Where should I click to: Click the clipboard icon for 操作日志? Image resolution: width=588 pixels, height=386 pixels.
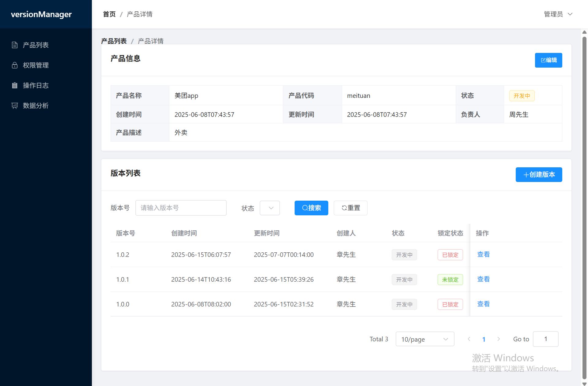pos(15,85)
